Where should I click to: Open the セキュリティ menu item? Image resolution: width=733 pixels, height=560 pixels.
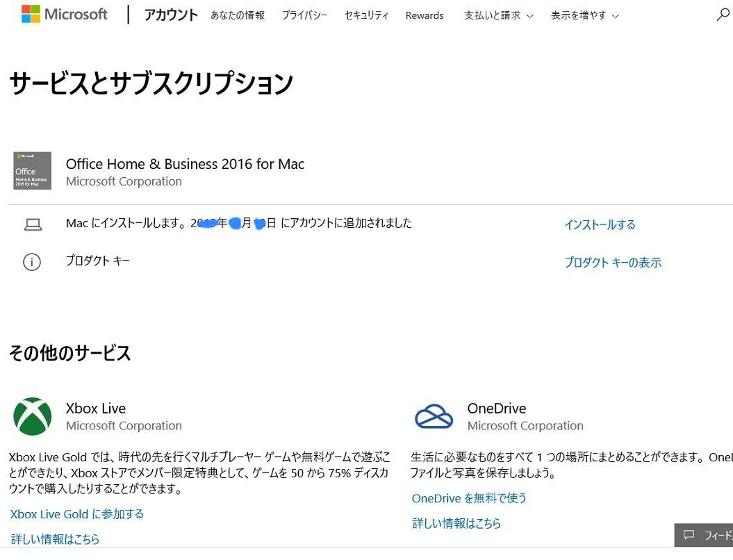tap(367, 15)
